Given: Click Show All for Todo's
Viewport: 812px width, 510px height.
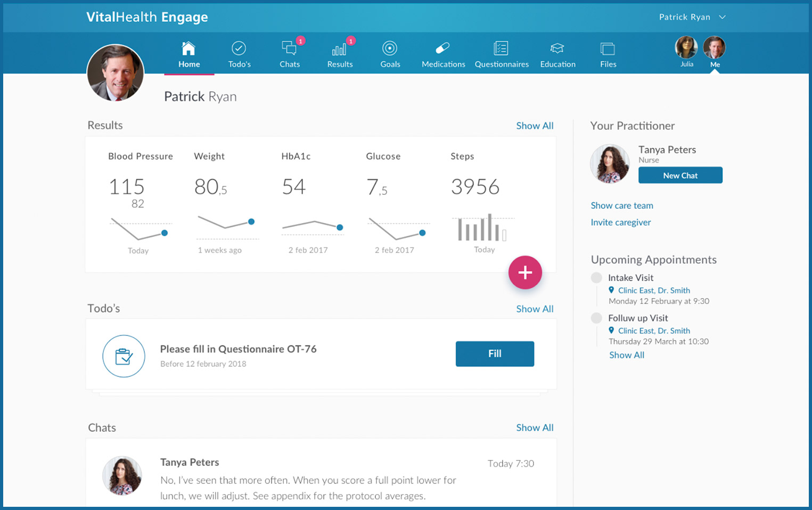Looking at the screenshot, I should click(x=535, y=309).
